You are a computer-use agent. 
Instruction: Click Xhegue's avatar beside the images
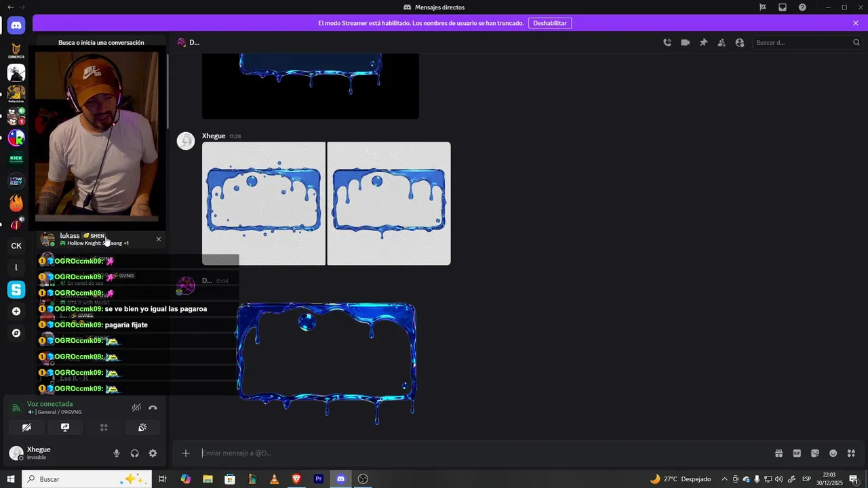point(186,141)
